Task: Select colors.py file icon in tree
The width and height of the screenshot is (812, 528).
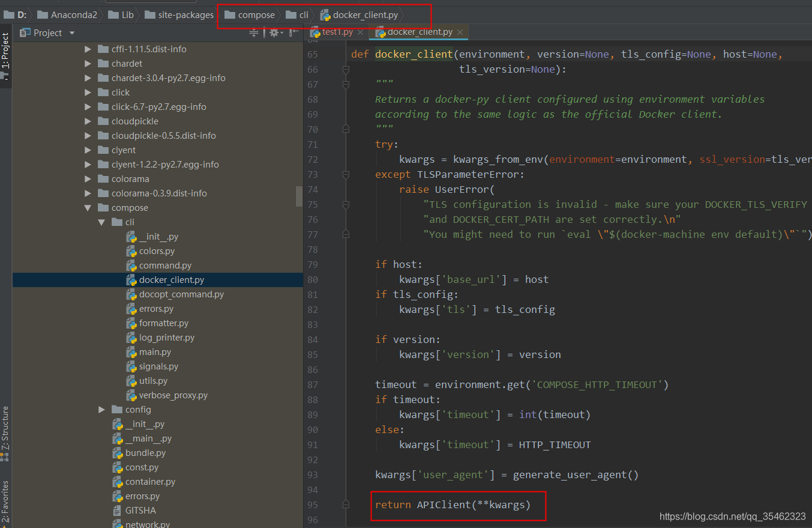Action: click(x=131, y=251)
